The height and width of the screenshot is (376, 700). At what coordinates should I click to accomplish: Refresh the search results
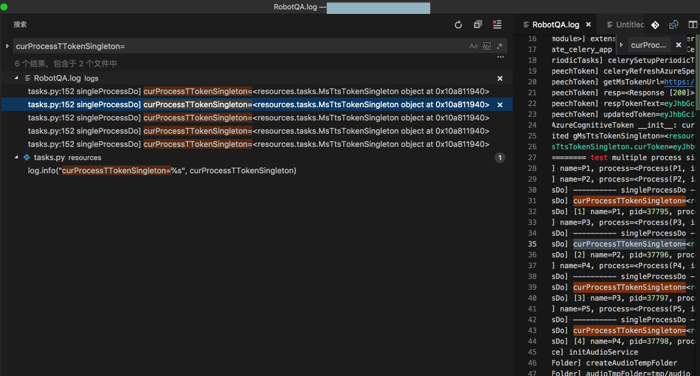point(458,25)
